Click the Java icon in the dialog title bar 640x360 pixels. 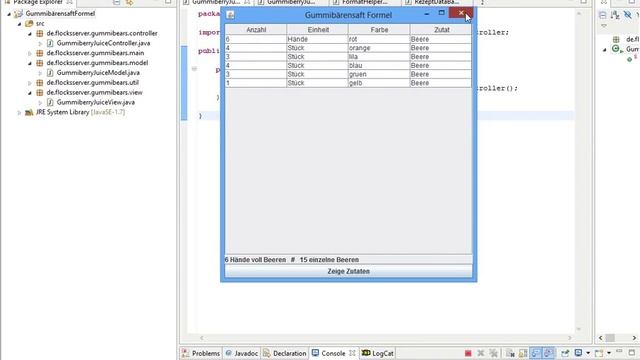coord(230,15)
